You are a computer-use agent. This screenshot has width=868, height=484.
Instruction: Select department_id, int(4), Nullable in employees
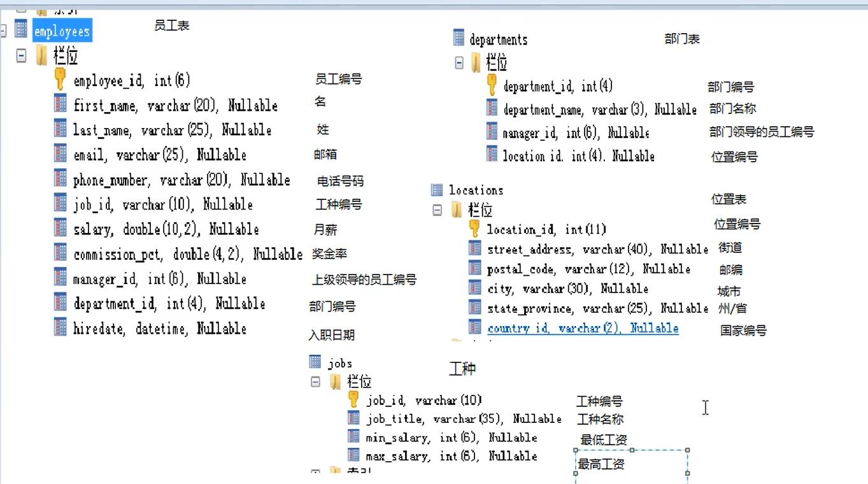coord(169,304)
